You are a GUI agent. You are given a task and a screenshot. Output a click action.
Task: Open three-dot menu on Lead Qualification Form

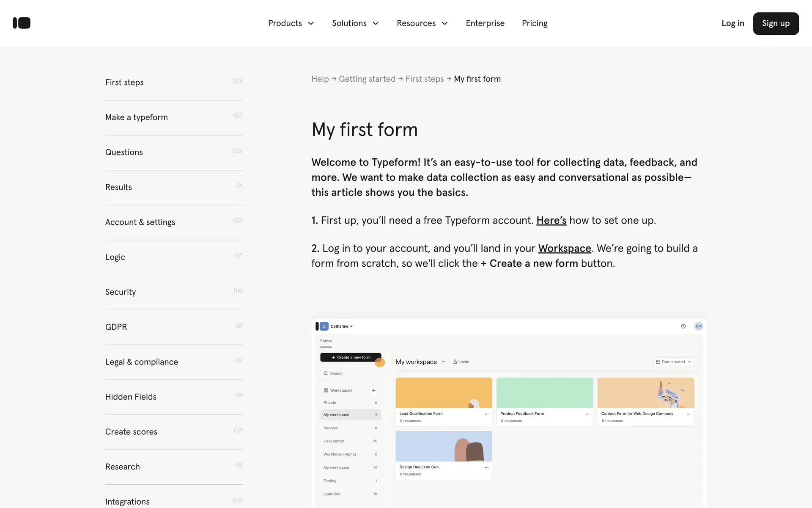486,414
